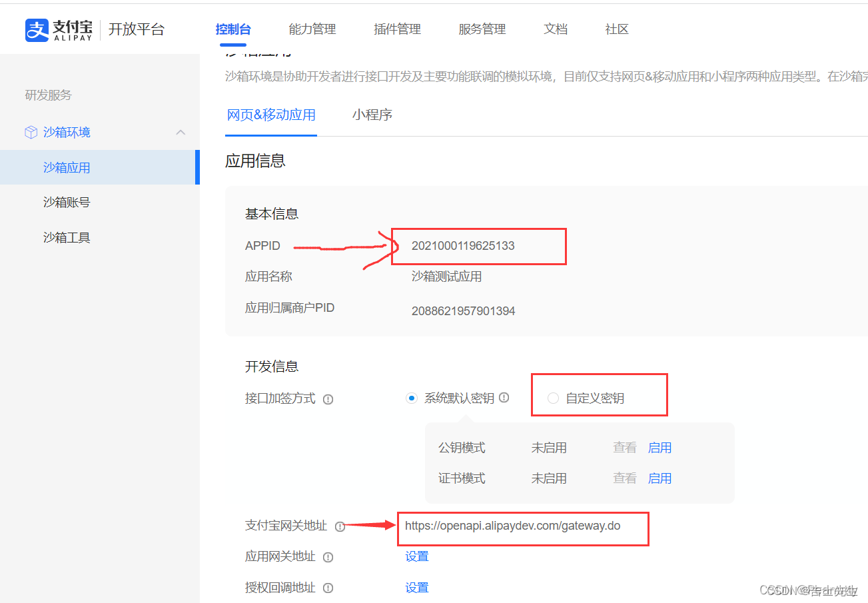The image size is (868, 603).
Task: Select 沙箱账号 in the sidebar
Action: 67,202
